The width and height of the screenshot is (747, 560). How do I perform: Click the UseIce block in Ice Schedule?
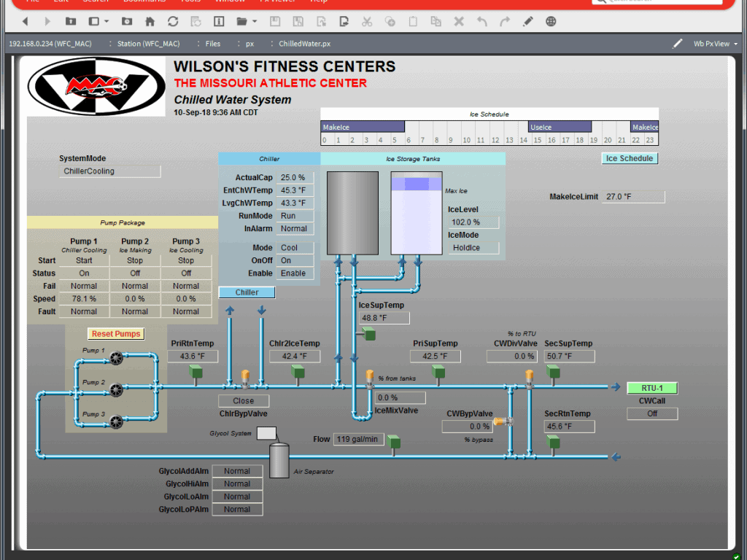560,127
